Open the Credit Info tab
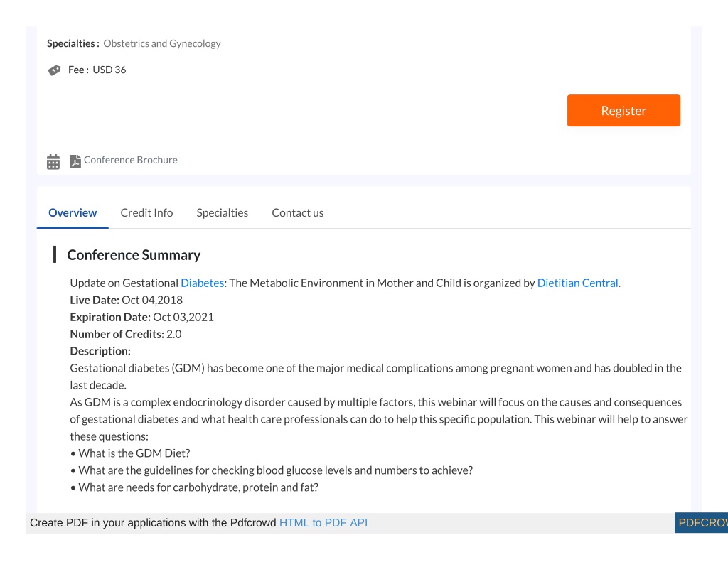 click(x=146, y=212)
